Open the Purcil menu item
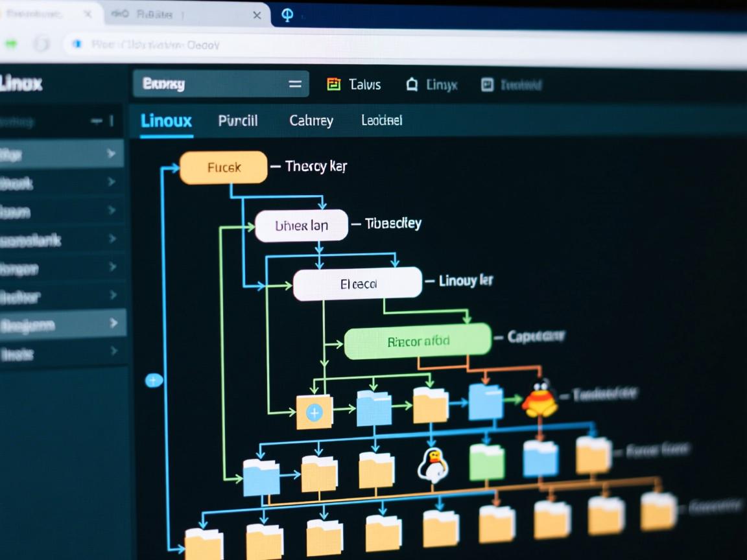The height and width of the screenshot is (560, 747). [x=238, y=121]
